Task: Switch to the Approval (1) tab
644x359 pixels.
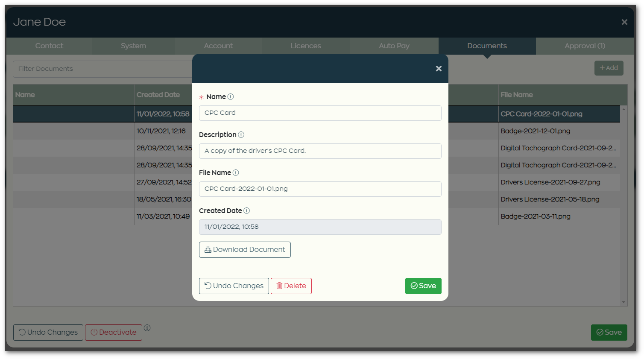Action: pos(585,46)
